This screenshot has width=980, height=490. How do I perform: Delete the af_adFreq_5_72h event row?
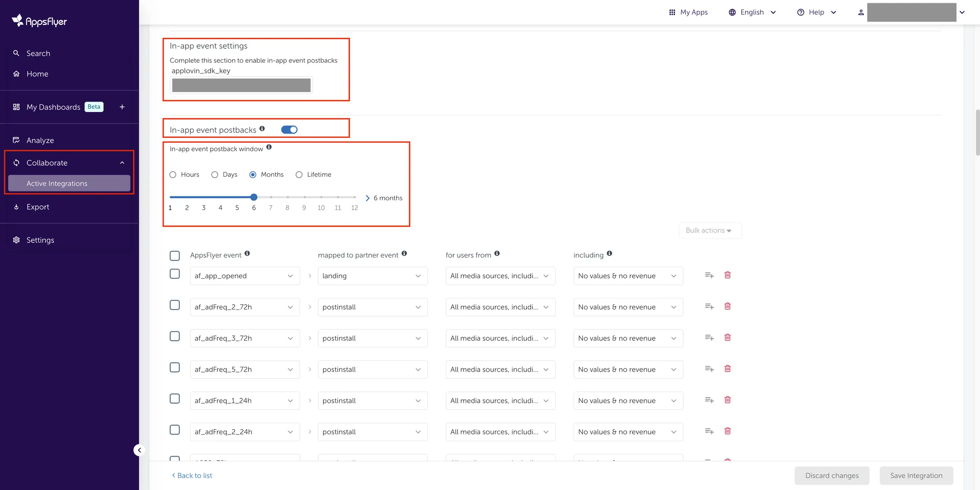click(x=728, y=368)
